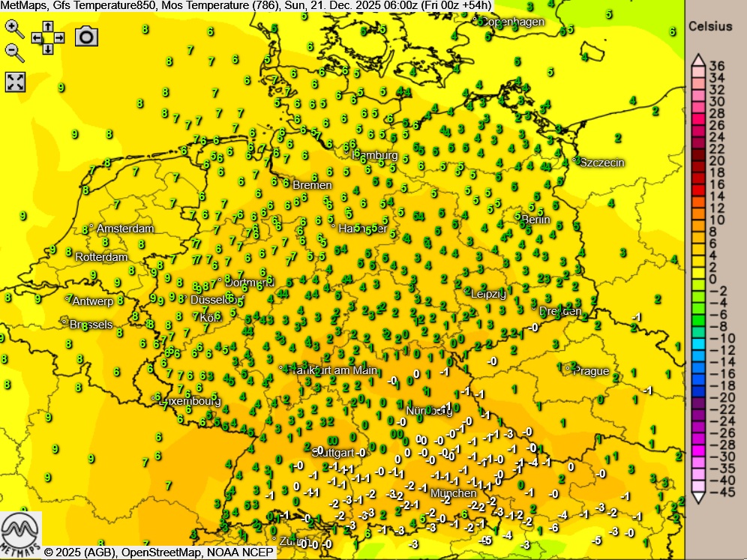Click the Prague city marker label
Screen dimensions: 747x560
(x=592, y=371)
